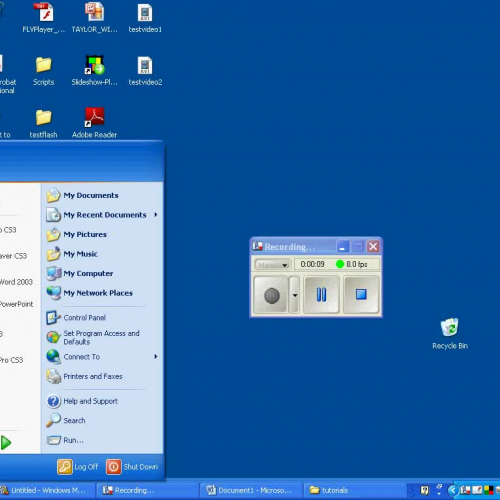Open the FLVPlayer desktop icon
Viewport: 500px width, 500px height.
click(x=44, y=18)
